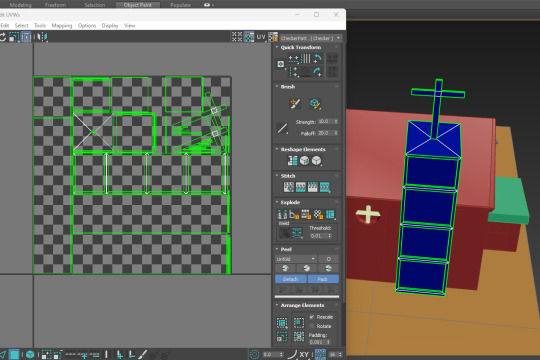The width and height of the screenshot is (540, 360).
Task: Collapse the Stitch rollout
Action: (x=277, y=176)
